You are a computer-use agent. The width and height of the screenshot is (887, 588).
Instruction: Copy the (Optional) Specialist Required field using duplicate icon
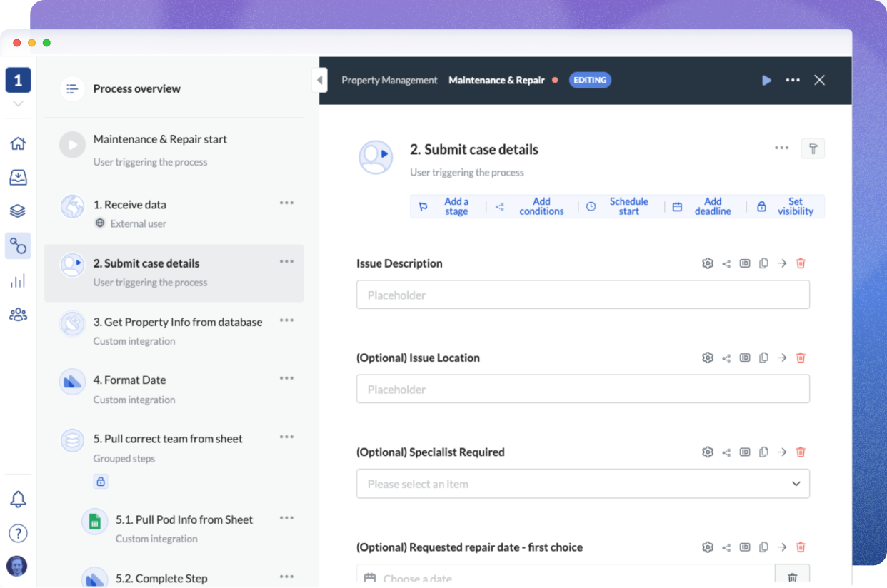[763, 452]
